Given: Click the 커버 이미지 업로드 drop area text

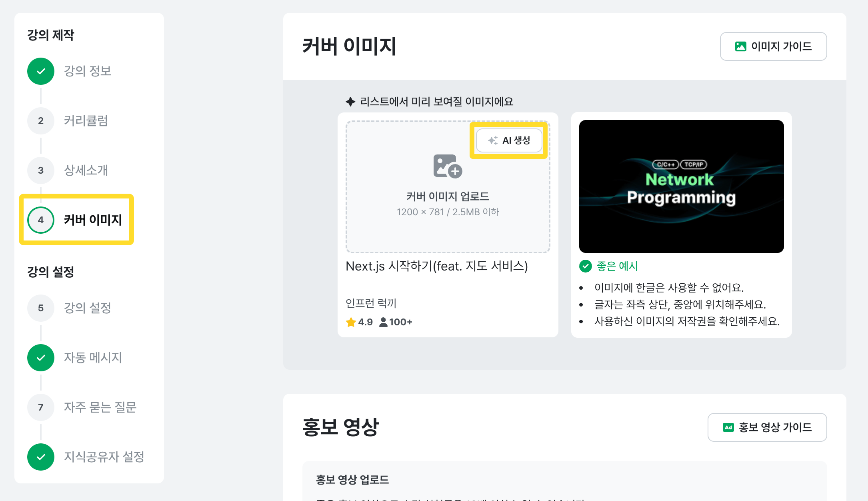Looking at the screenshot, I should 448,196.
